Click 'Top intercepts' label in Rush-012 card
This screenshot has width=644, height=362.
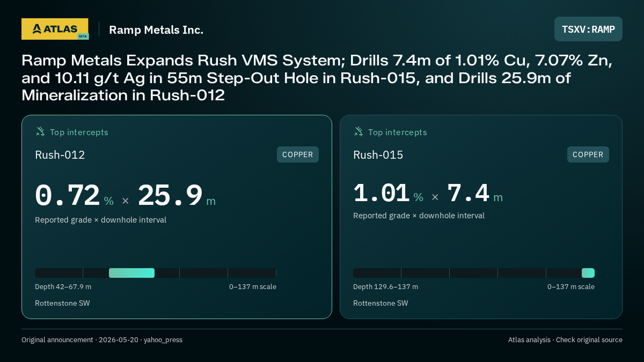tap(79, 132)
